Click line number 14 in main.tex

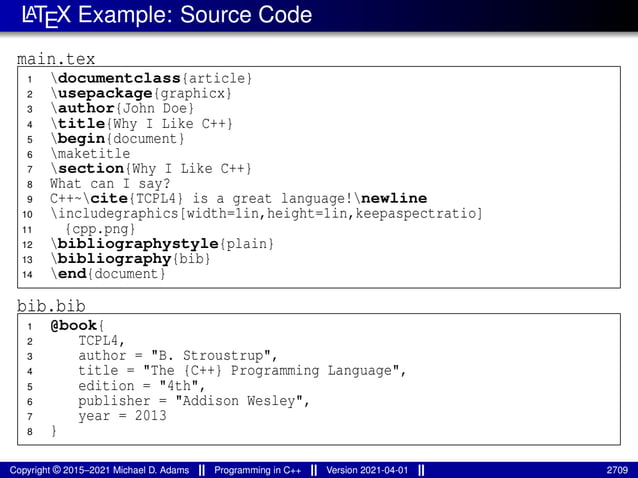click(x=27, y=275)
